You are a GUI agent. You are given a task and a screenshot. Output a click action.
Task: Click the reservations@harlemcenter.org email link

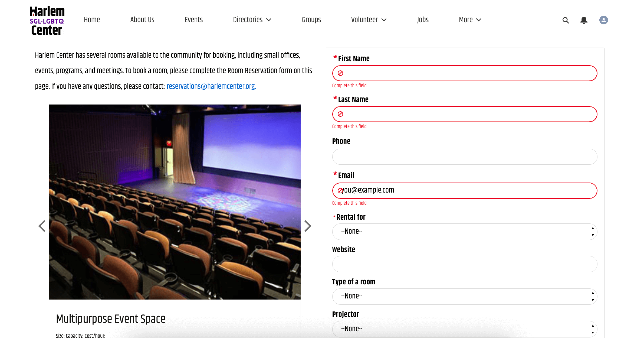(211, 86)
